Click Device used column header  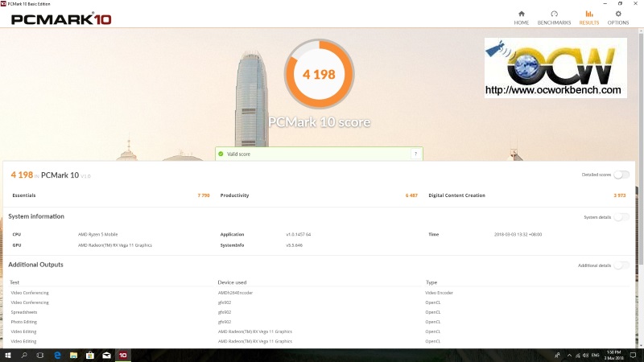pos(232,282)
